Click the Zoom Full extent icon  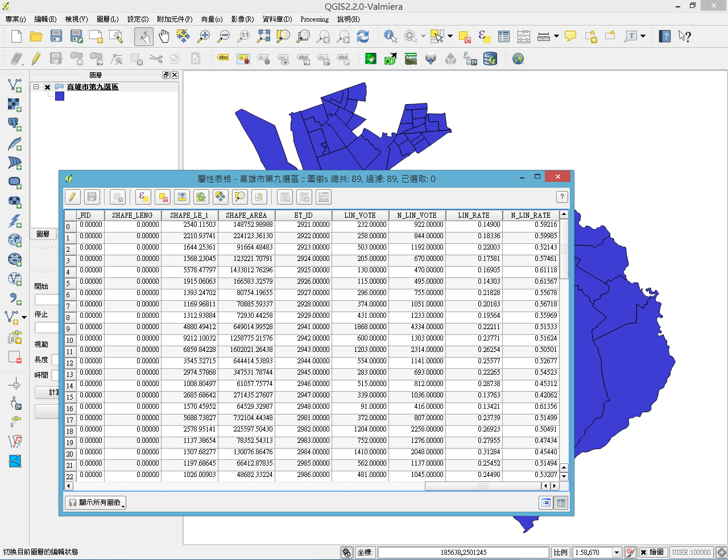tap(263, 37)
